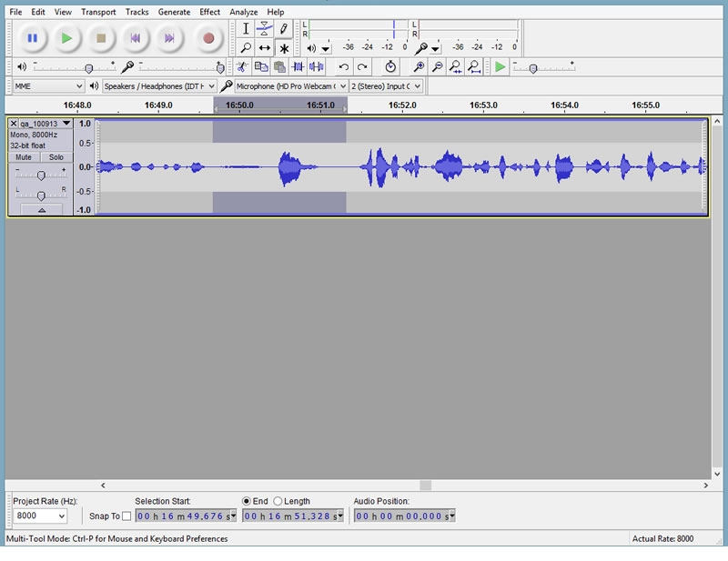
Task: Play at speed using small green arrow
Action: [x=500, y=66]
